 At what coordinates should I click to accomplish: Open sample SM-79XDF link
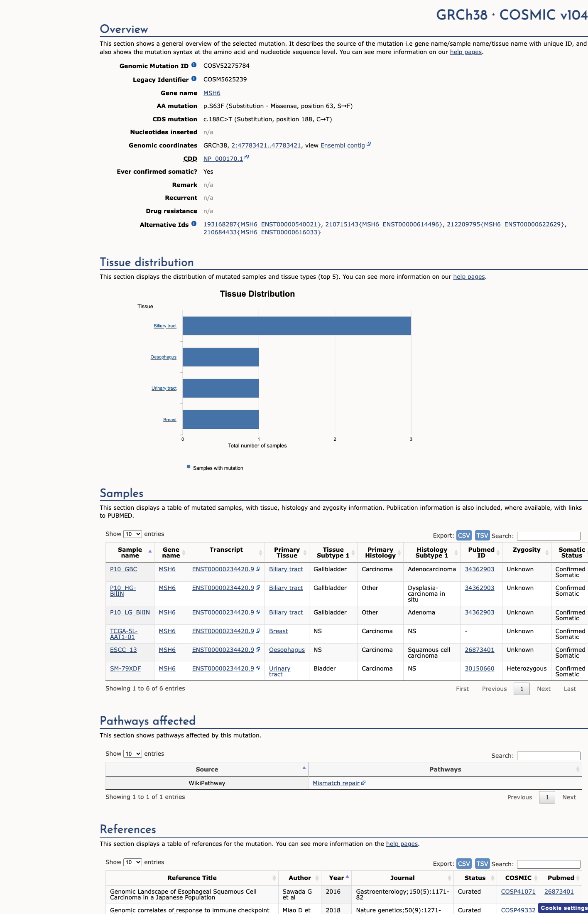click(125, 668)
